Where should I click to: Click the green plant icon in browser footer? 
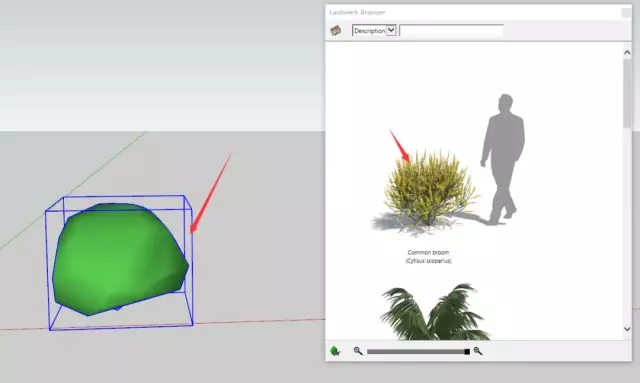[x=335, y=351]
